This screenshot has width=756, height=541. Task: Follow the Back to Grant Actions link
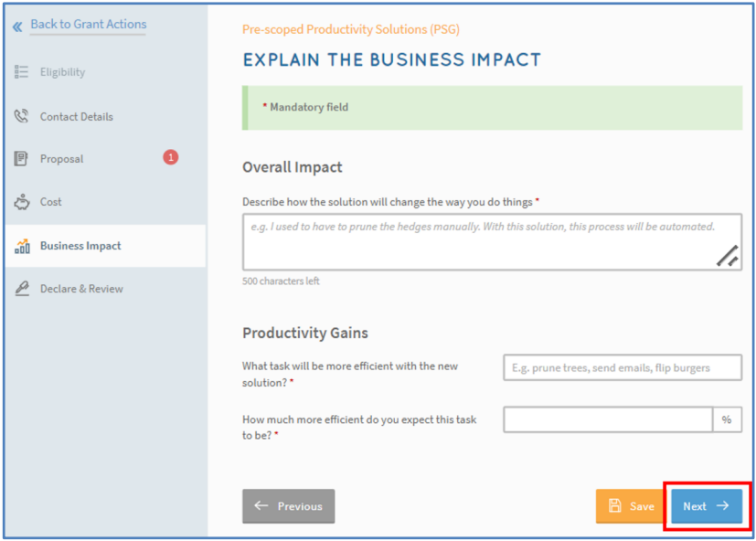[88, 25]
